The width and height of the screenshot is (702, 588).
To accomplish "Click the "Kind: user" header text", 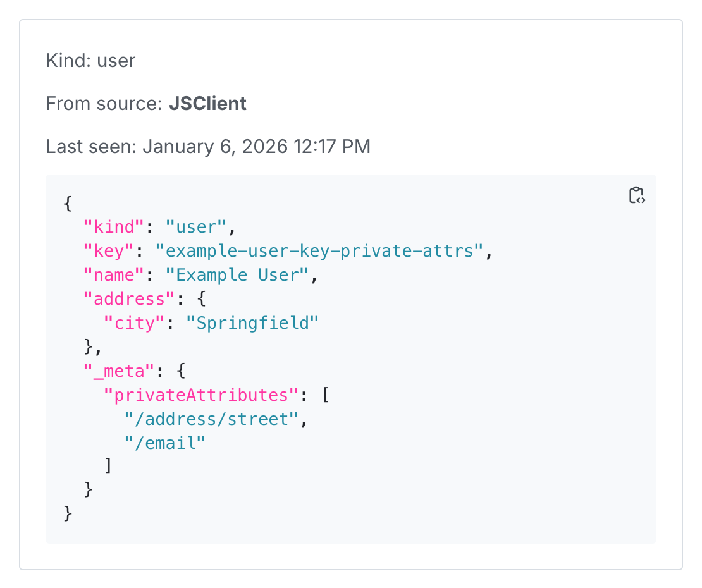I will pyautogui.click(x=90, y=61).
